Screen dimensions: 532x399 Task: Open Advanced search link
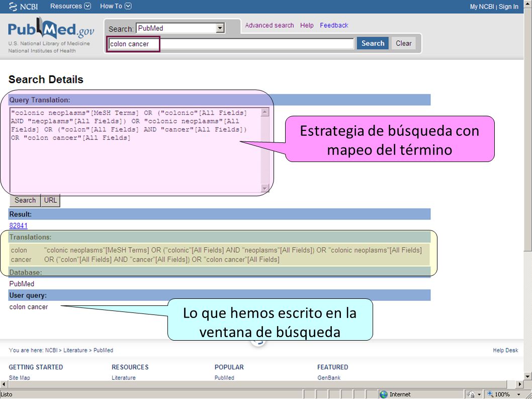tap(270, 26)
